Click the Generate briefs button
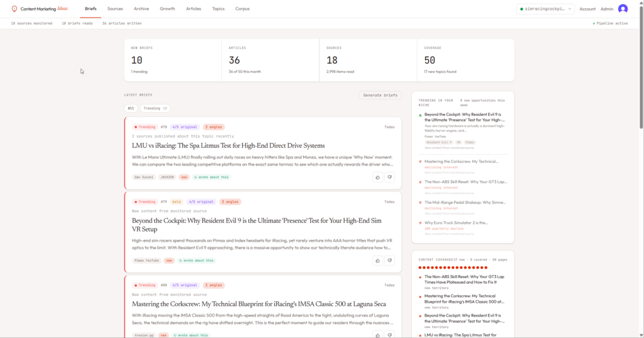This screenshot has height=338, width=644. click(380, 95)
